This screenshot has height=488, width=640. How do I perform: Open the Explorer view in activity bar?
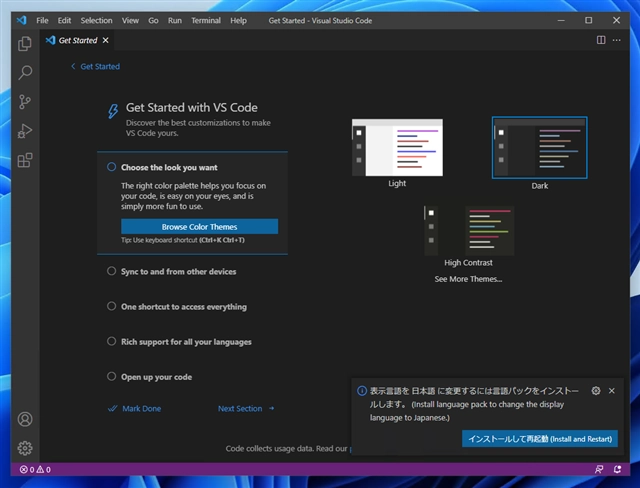click(25, 44)
